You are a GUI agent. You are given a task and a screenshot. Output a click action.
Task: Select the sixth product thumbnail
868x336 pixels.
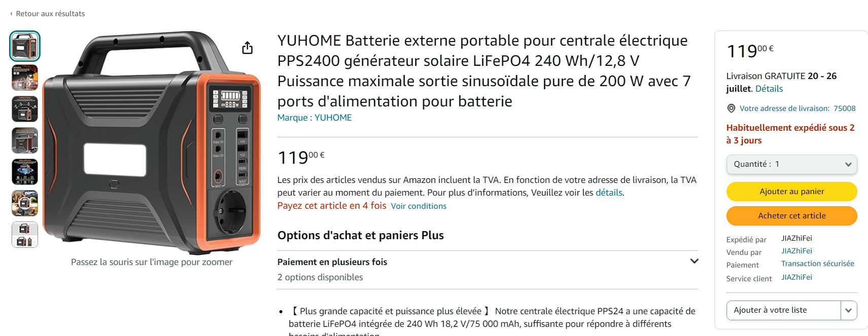point(25,203)
